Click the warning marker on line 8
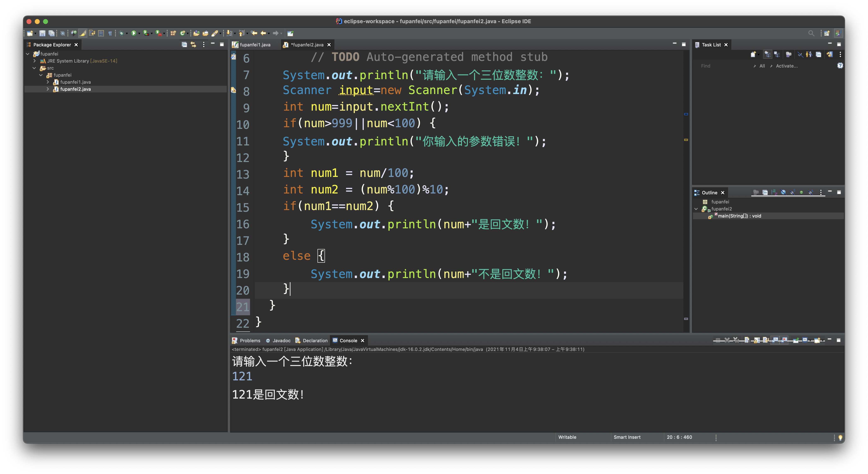Screen dimensions: 868x474 point(233,90)
